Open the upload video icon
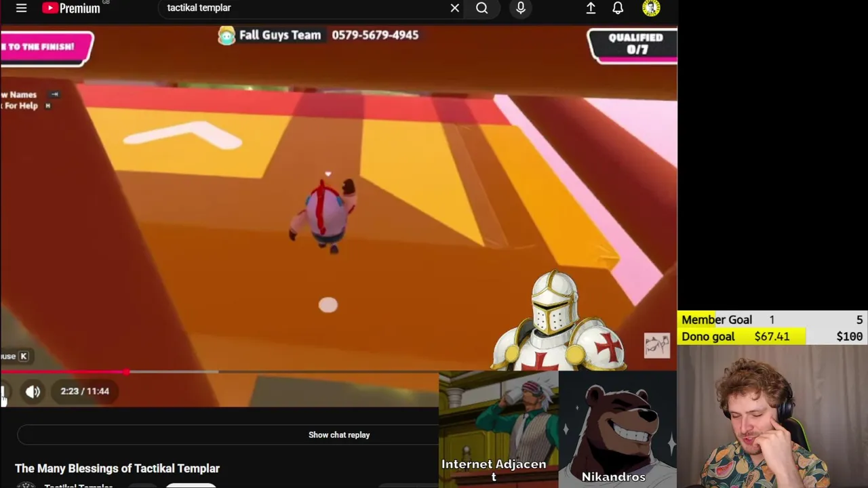Screen dimensions: 868x488 pos(591,8)
